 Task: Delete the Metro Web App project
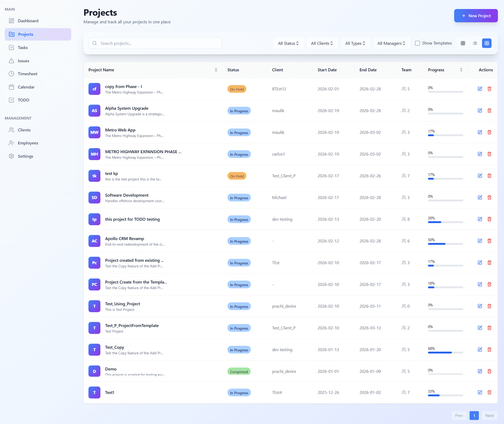pyautogui.click(x=489, y=132)
